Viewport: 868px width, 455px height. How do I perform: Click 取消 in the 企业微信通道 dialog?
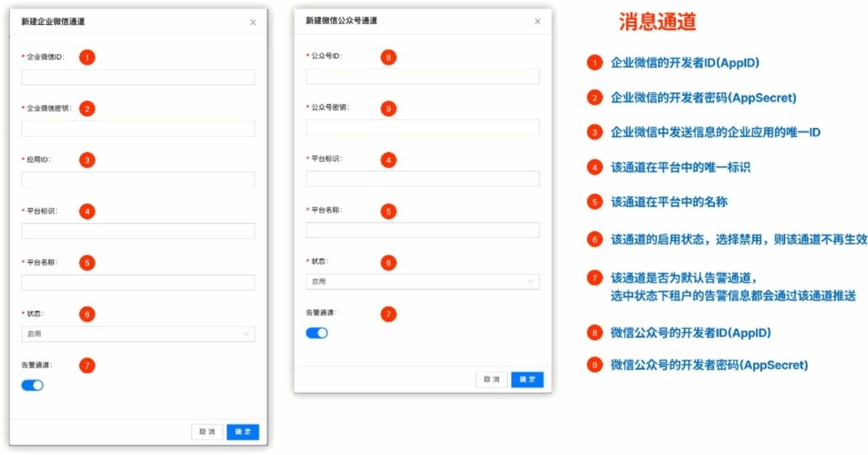207,432
